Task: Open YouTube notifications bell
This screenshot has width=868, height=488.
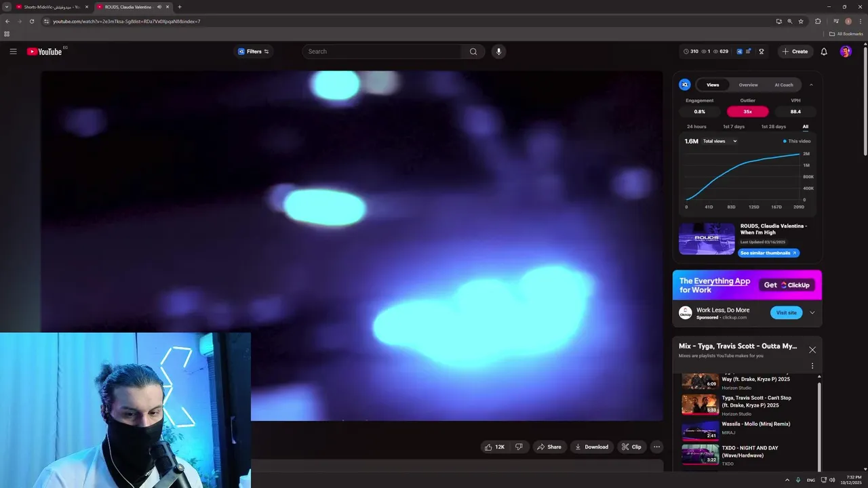Action: pyautogui.click(x=824, y=52)
